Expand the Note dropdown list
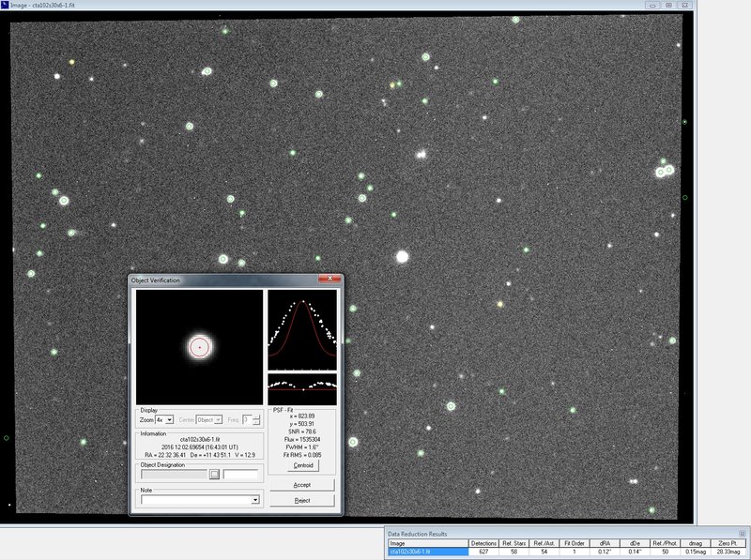751x560 pixels. [x=255, y=501]
